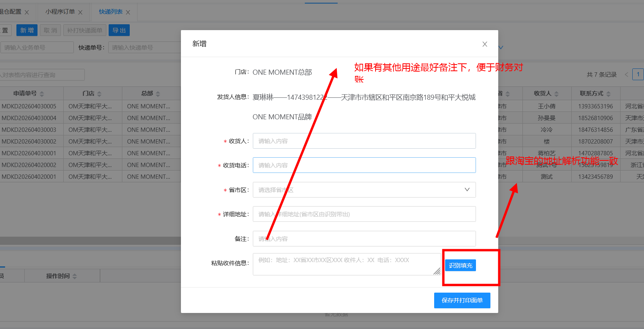This screenshot has height=329, width=644.
Task: Sort the 操作时间 column
Action: [75, 276]
